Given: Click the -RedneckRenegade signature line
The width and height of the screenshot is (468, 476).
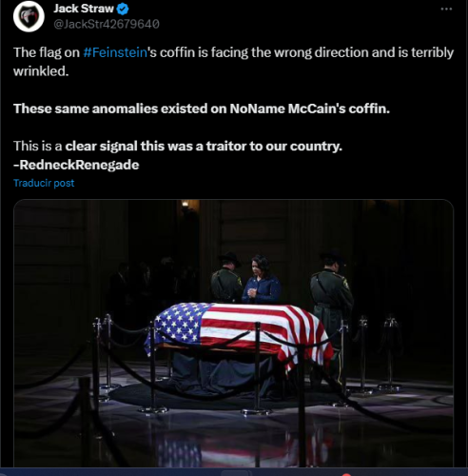Looking at the screenshot, I should point(76,165).
